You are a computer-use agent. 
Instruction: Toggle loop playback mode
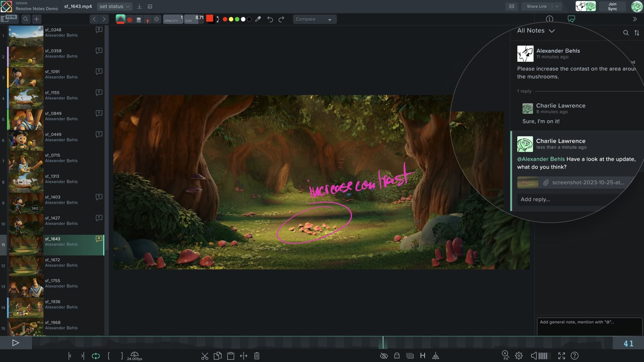point(96,356)
